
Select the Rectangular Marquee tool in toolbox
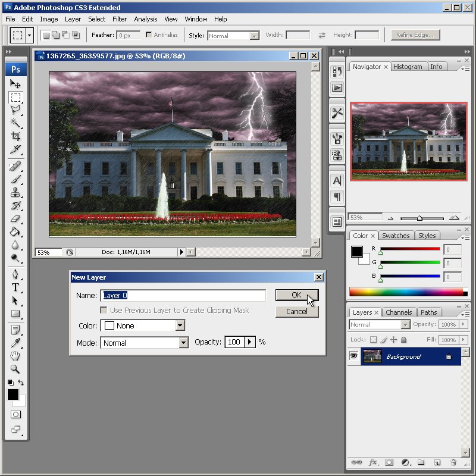coord(16,98)
